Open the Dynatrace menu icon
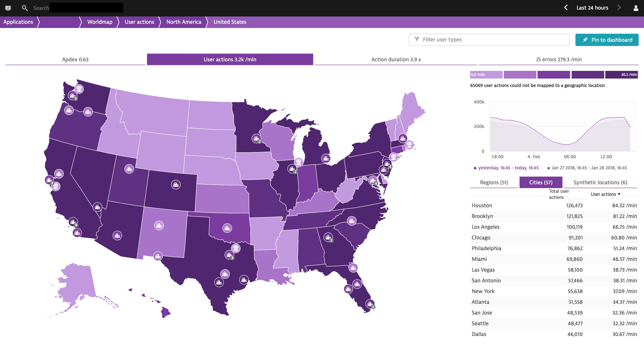Viewport: 644px width, 349px height. click(8, 8)
